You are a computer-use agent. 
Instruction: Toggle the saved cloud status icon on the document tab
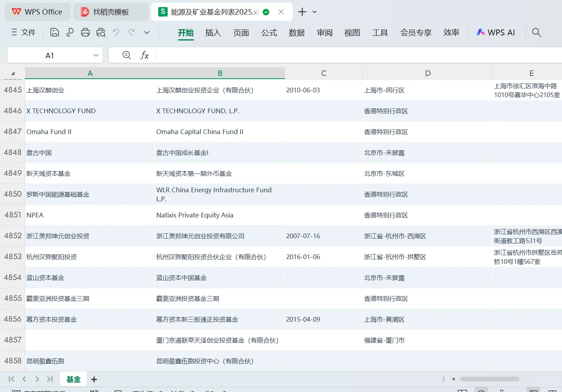point(266,12)
